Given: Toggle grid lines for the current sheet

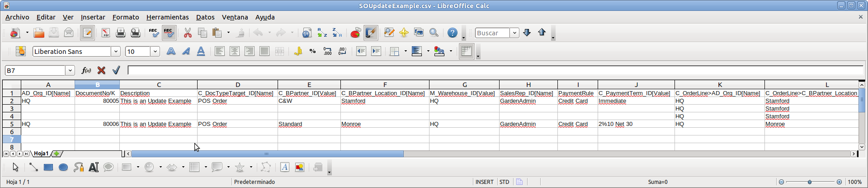Looking at the screenshot, I should pos(466,52).
